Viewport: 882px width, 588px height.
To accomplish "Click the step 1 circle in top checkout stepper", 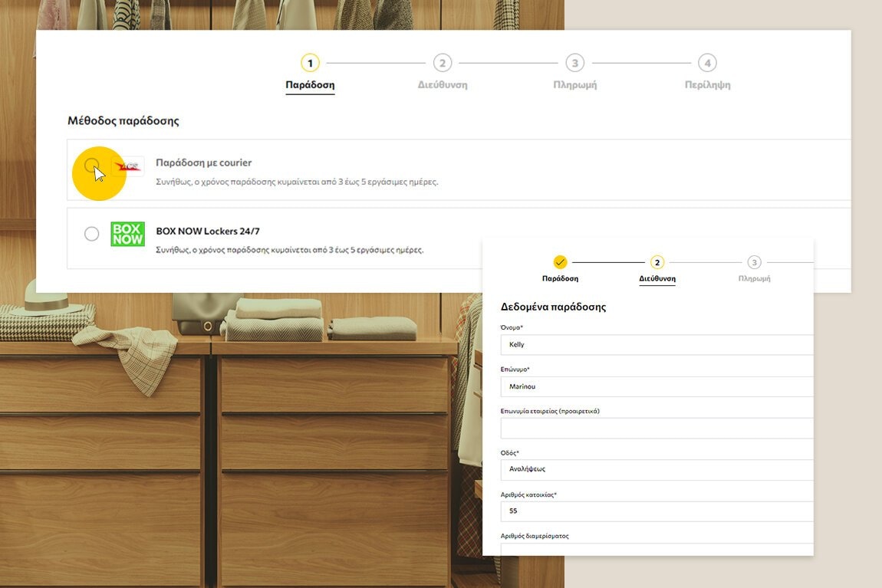I will point(310,63).
